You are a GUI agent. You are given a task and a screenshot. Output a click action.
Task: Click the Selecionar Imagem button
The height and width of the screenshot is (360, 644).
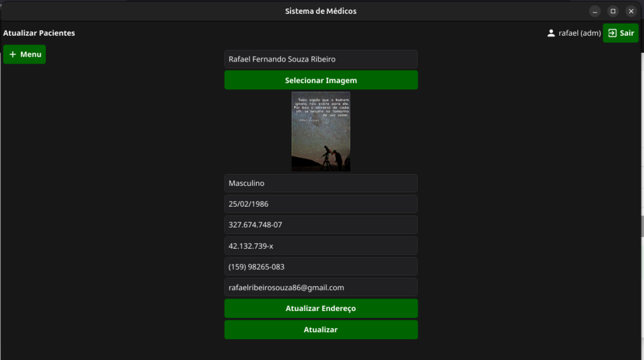321,80
